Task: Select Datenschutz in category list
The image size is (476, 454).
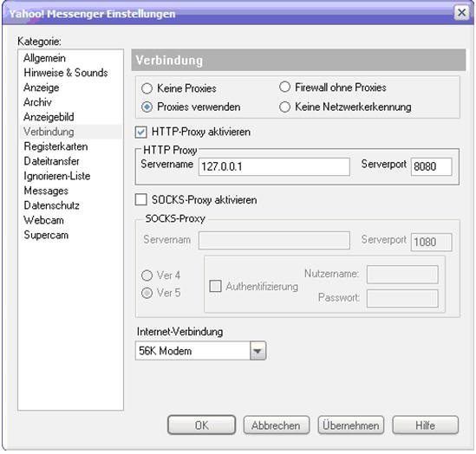Action: pos(51,205)
